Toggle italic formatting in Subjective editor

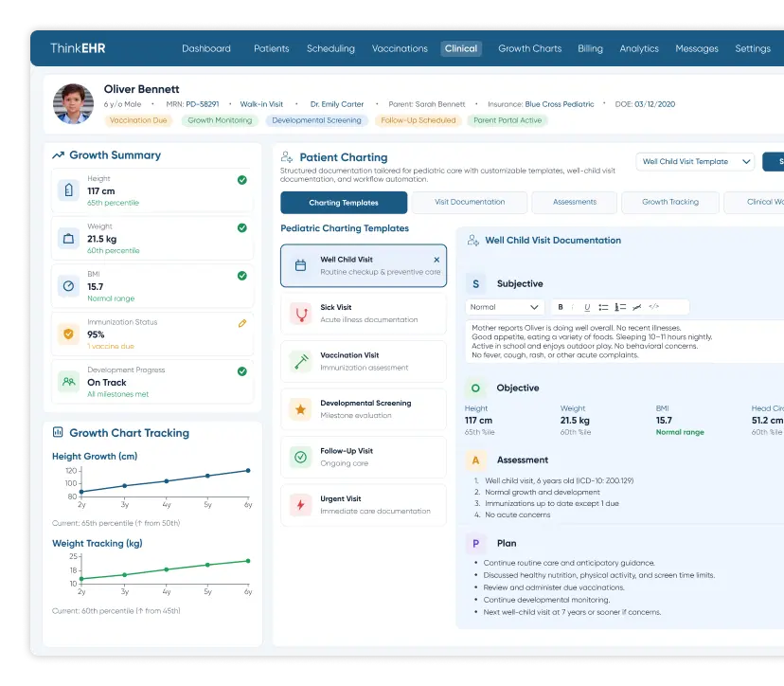573,307
